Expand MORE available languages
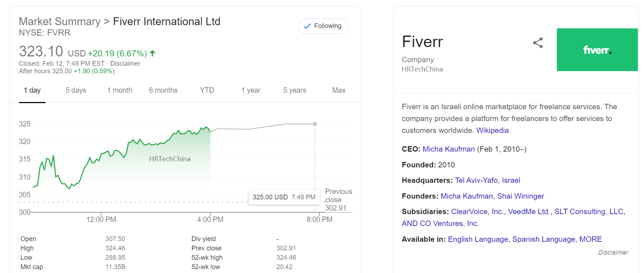Viewport: 644px width, 273px height. (x=590, y=239)
